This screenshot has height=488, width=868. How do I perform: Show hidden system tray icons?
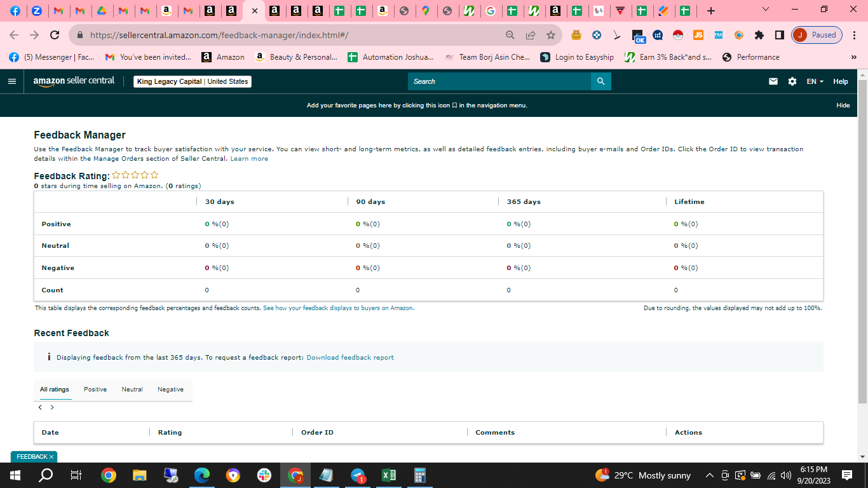709,475
